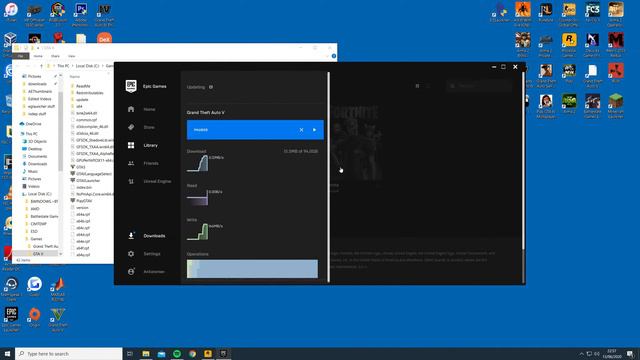This screenshot has width=640, height=360.
Task: Select the Library grid icon in the Epic sidebar
Action: pyautogui.click(x=131, y=145)
